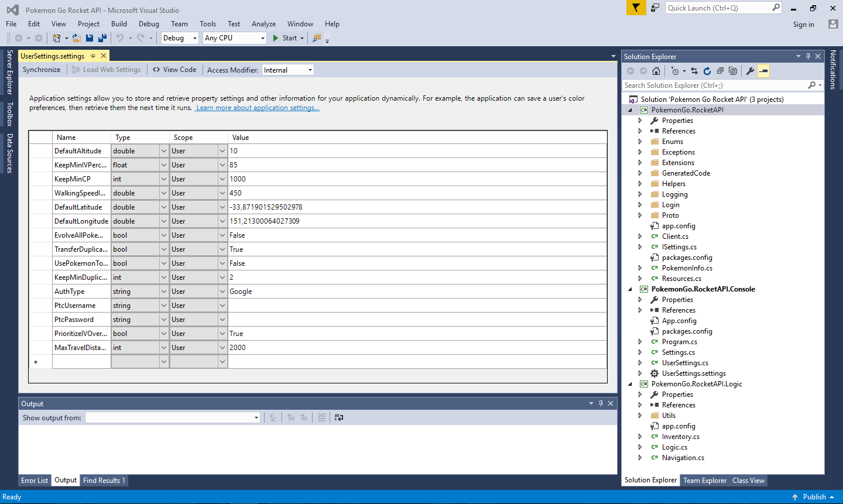Click the feedback funnel icon in the title bar
843x504 pixels.
(x=636, y=8)
